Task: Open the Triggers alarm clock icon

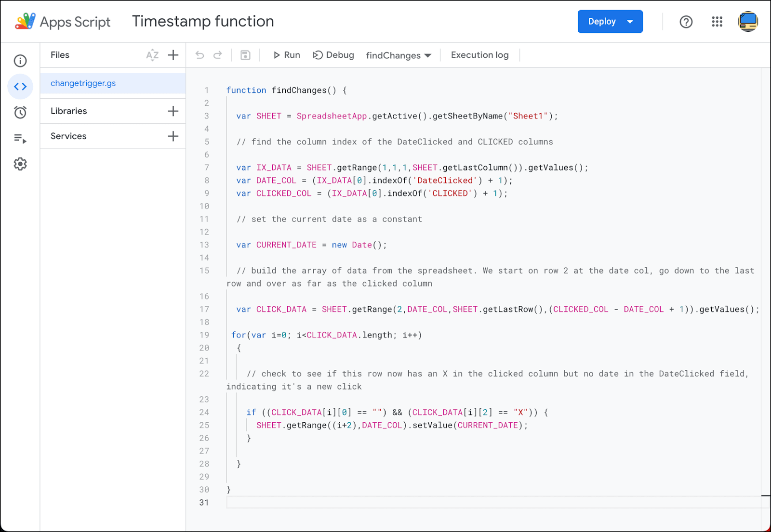Action: click(x=20, y=112)
